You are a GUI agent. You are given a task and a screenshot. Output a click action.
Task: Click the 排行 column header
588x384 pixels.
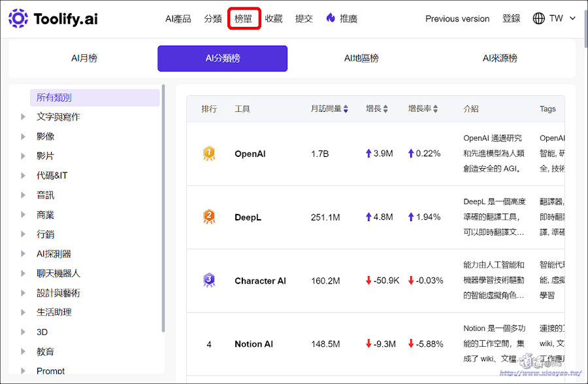point(209,109)
